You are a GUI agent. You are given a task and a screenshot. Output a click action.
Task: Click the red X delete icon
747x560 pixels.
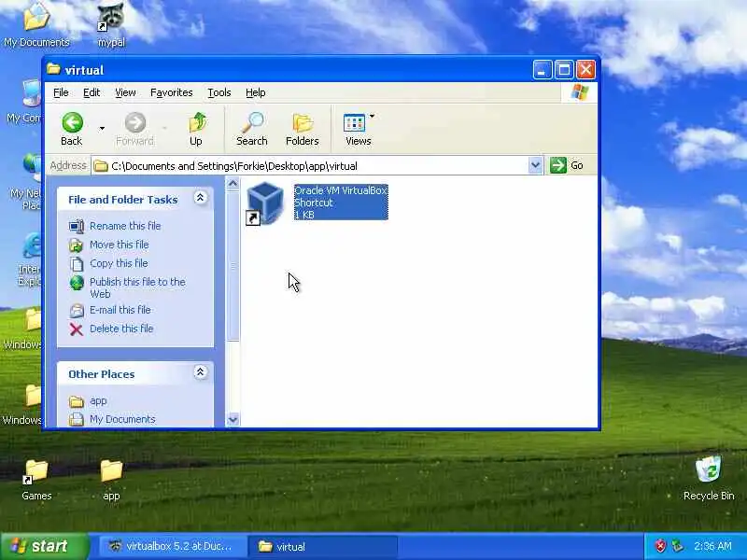pos(77,329)
